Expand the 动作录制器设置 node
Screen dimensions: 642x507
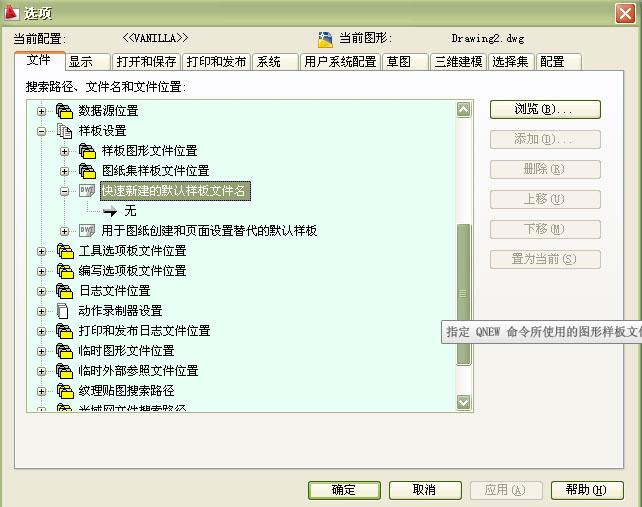click(x=41, y=311)
